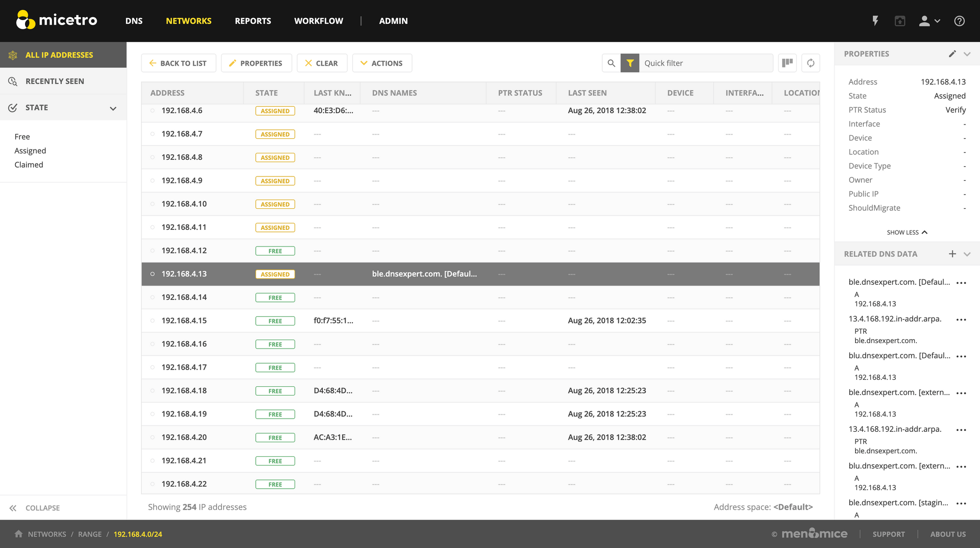Screen dimensions: 980x548
Task: Open the import tasks icon in header
Action: 900,21
